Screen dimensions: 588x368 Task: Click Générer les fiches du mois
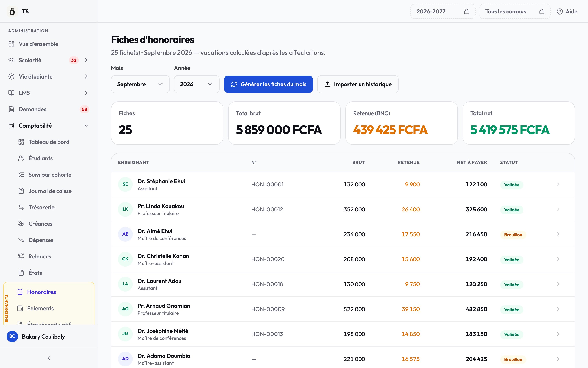pos(268,84)
